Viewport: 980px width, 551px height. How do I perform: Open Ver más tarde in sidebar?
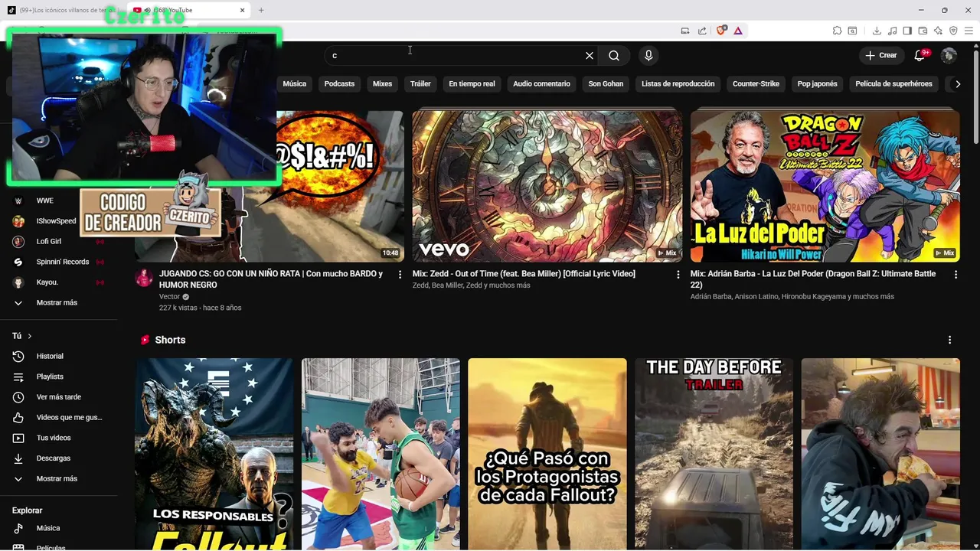click(x=59, y=396)
